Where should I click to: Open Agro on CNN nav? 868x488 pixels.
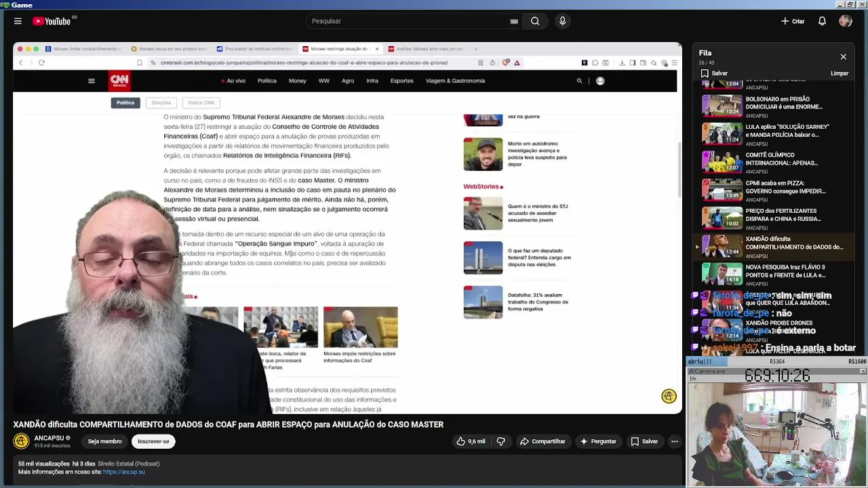348,81
